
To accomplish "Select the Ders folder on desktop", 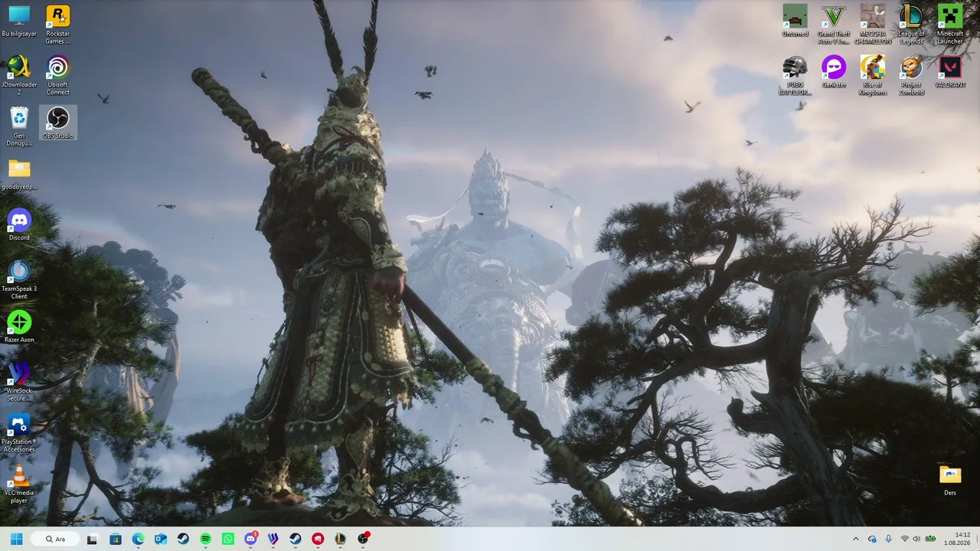I will pyautogui.click(x=950, y=481).
